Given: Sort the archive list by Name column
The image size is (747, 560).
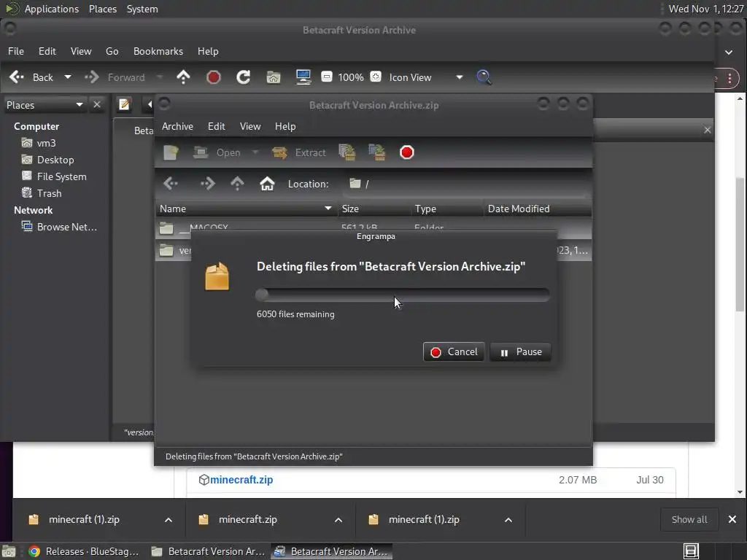Looking at the screenshot, I should coord(246,209).
